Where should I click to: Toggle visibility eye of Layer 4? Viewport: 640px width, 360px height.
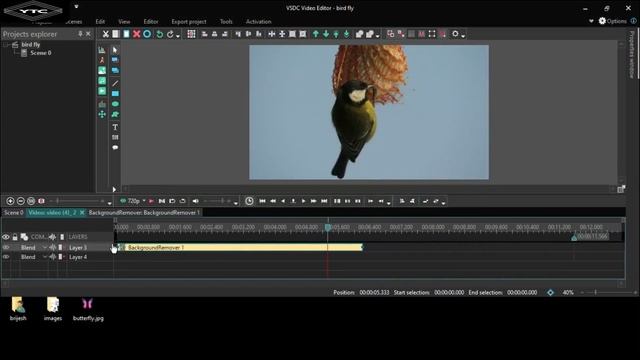coord(6,257)
